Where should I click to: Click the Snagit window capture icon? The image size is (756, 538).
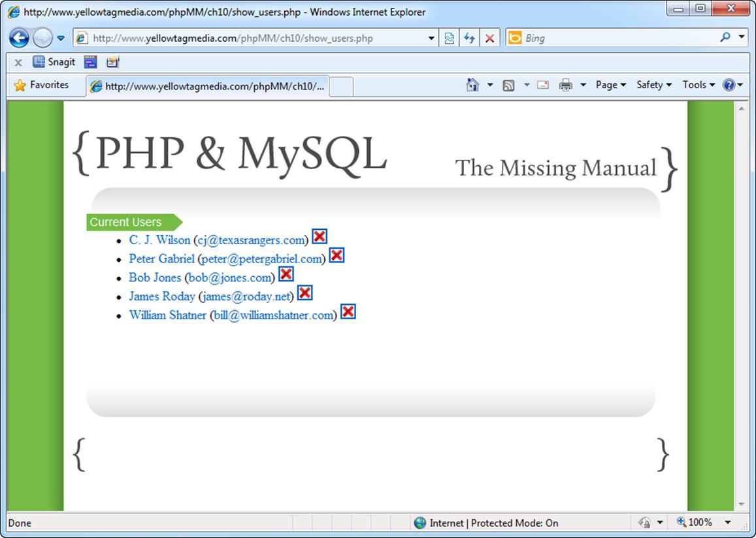[90, 61]
